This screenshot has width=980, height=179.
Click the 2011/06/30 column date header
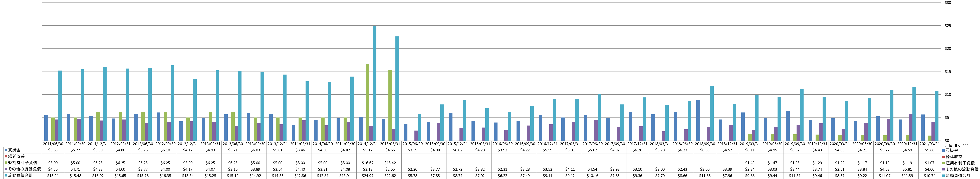[x=53, y=144]
